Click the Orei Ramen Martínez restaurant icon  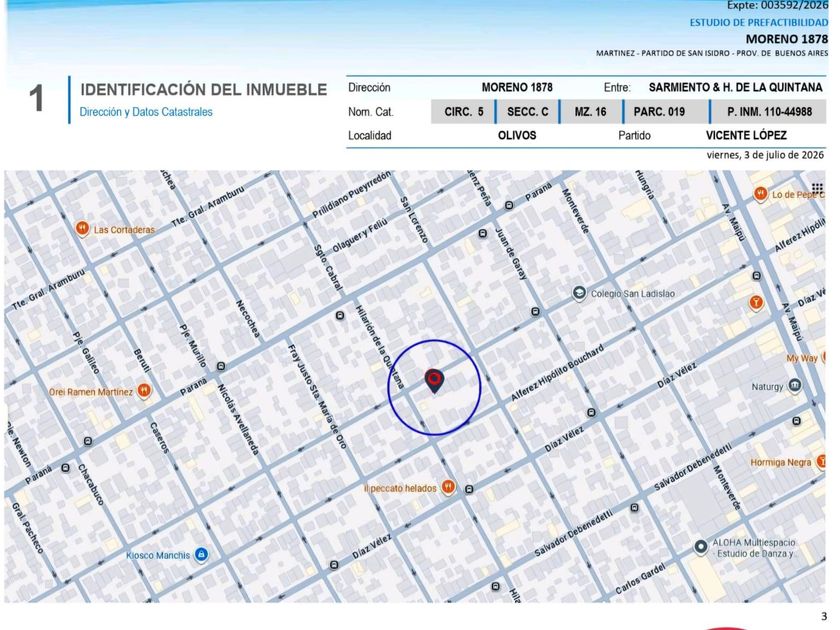(x=144, y=391)
